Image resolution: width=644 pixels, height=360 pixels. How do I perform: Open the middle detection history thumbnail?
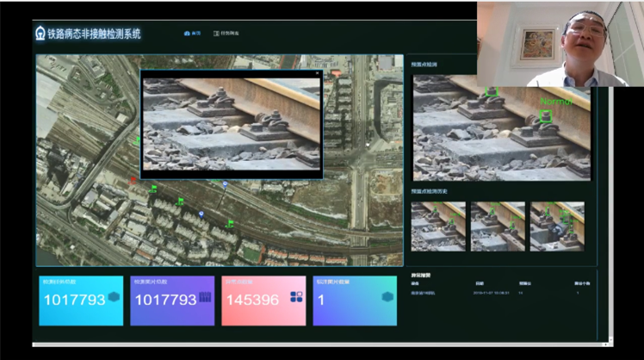click(498, 227)
